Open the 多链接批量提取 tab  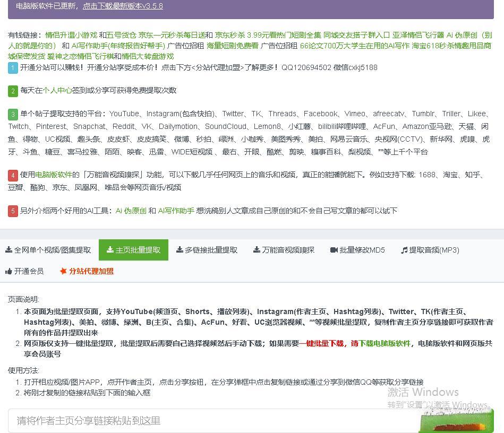(211, 250)
